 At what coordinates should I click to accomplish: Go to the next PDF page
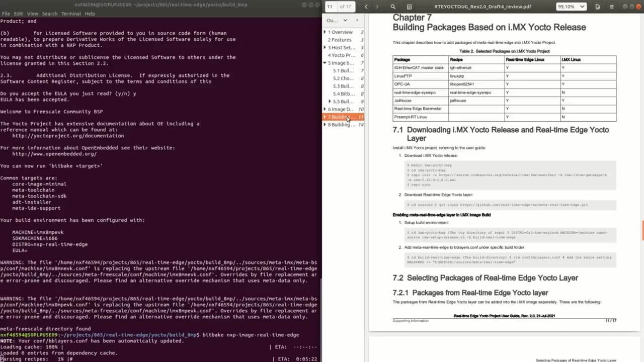point(377,7)
